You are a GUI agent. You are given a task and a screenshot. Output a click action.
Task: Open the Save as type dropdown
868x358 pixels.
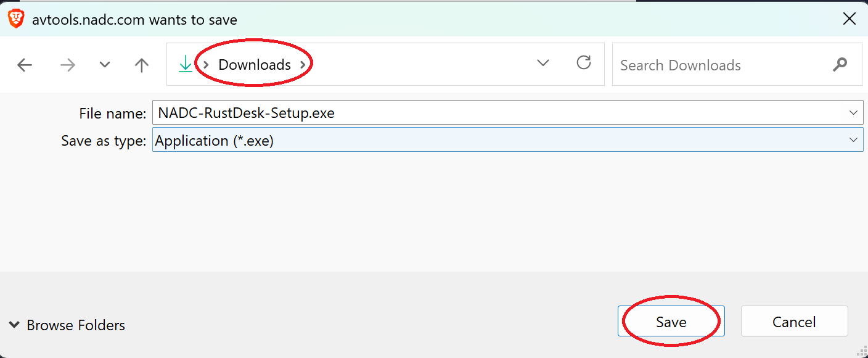click(854, 140)
